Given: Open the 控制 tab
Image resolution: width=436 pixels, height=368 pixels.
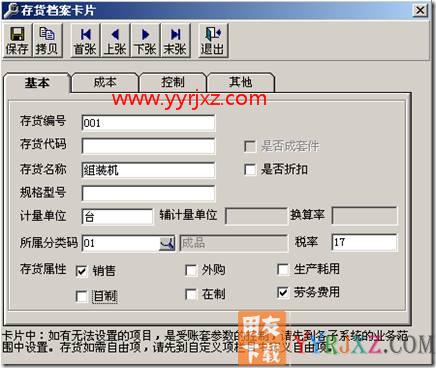Looking at the screenshot, I should 173,82.
